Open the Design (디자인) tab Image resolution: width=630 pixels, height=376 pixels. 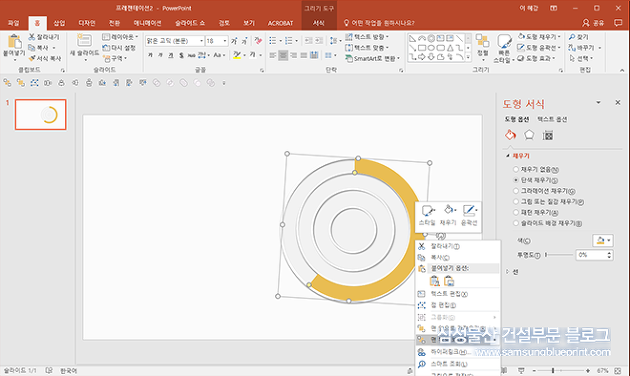point(86,23)
